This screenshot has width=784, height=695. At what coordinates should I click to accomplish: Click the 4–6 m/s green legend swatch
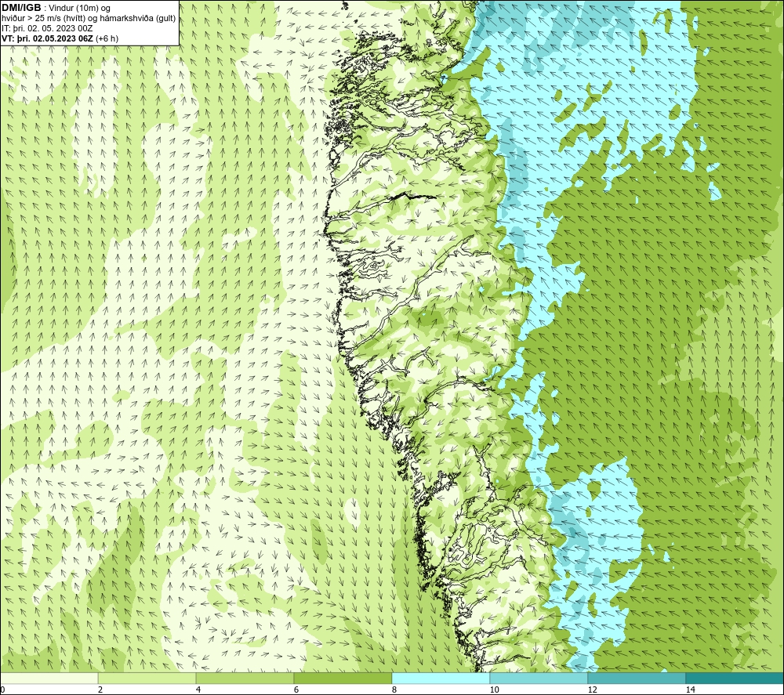tap(245, 678)
